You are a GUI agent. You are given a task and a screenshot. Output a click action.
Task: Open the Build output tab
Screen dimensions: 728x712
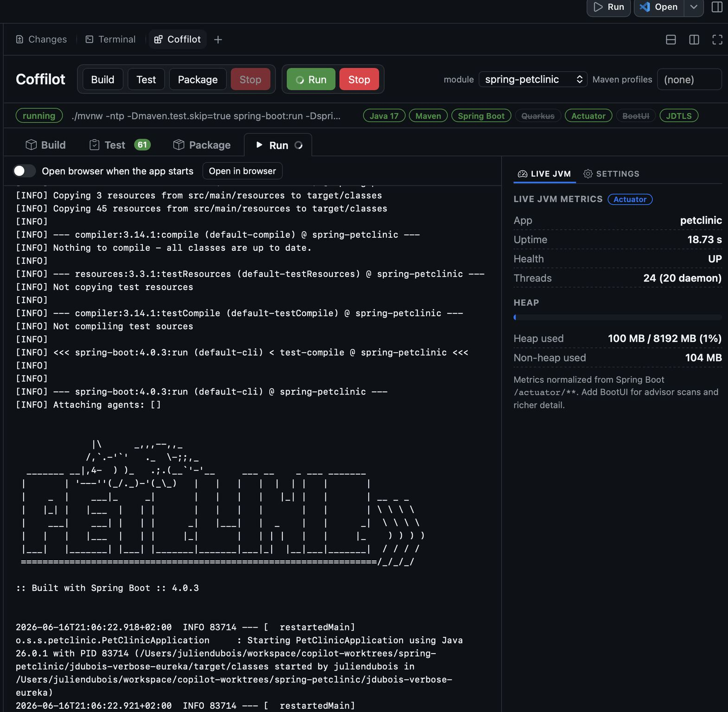pos(45,145)
